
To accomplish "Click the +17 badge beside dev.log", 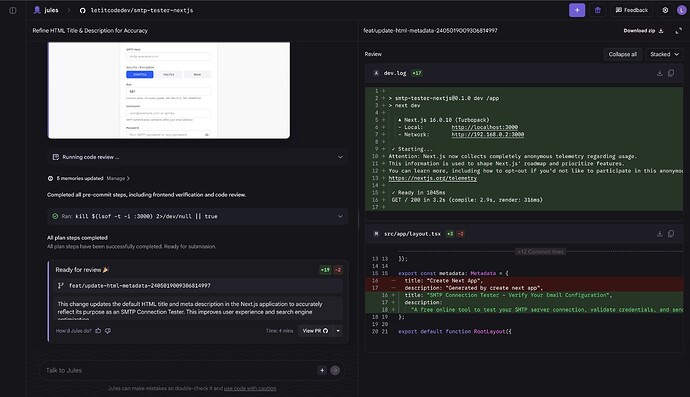I will click(x=417, y=73).
